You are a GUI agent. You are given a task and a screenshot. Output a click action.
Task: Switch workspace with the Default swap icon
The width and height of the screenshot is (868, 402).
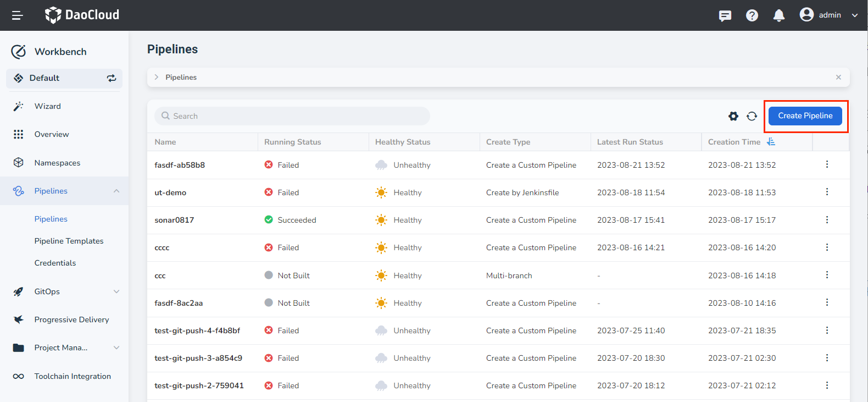pos(112,78)
